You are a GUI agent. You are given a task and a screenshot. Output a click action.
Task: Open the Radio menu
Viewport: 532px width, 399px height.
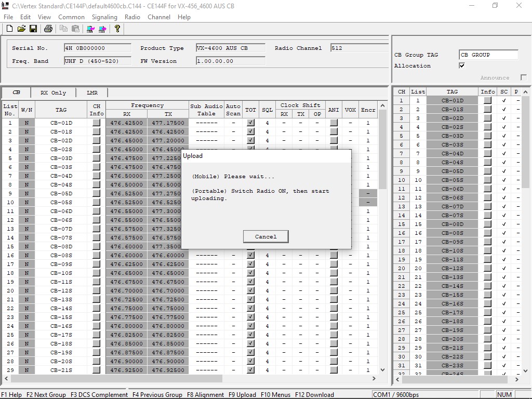132,17
